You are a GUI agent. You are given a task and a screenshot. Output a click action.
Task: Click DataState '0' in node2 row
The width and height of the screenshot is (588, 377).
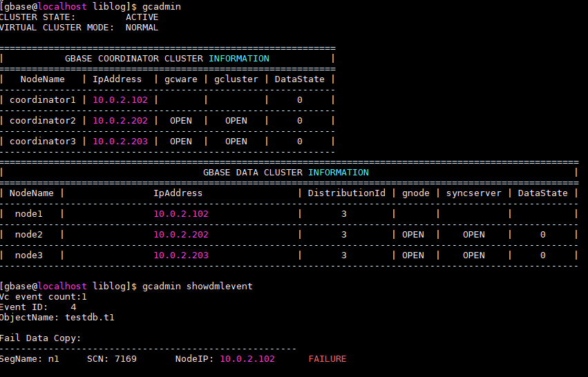tap(542, 235)
